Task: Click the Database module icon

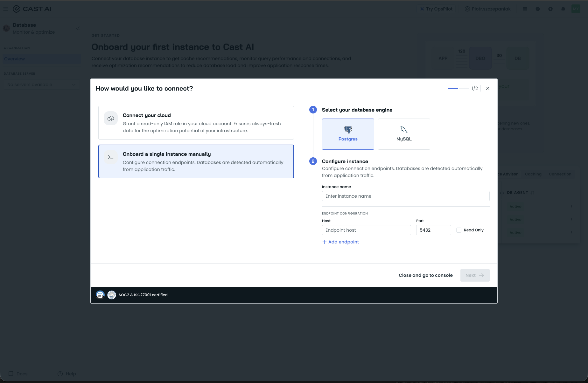Action: pyautogui.click(x=6, y=28)
